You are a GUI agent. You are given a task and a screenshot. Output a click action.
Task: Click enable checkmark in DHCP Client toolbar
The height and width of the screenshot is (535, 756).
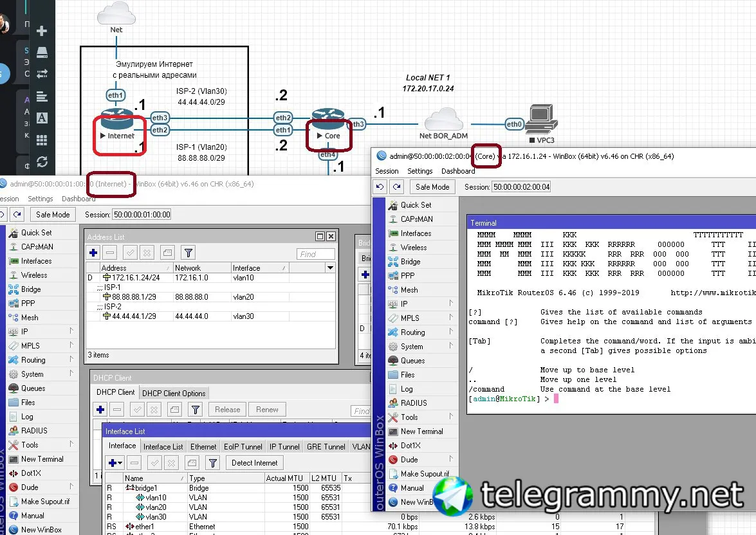point(138,410)
